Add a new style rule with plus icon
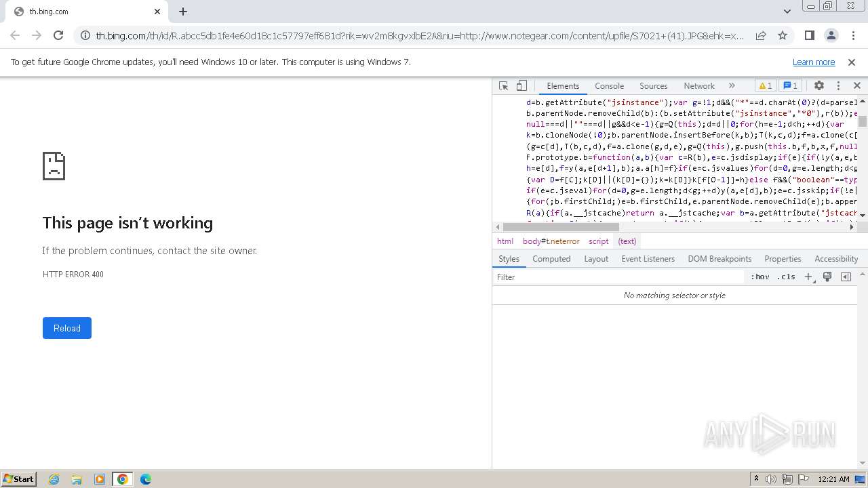The image size is (868, 488). (808, 277)
